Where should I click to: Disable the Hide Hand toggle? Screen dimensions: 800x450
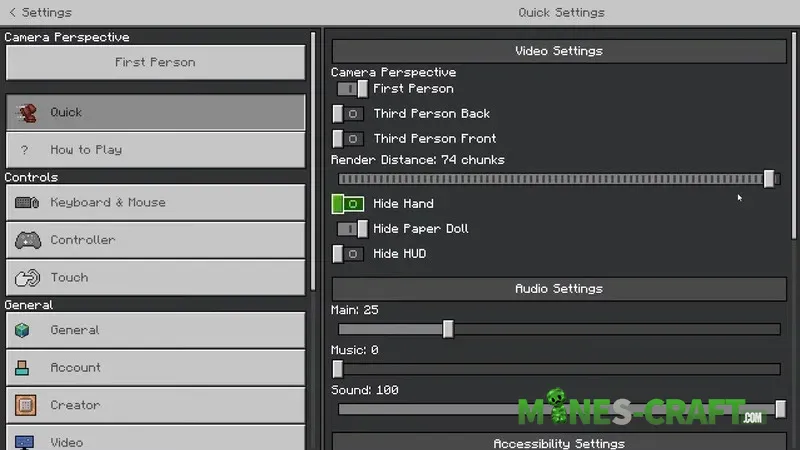tap(348, 204)
